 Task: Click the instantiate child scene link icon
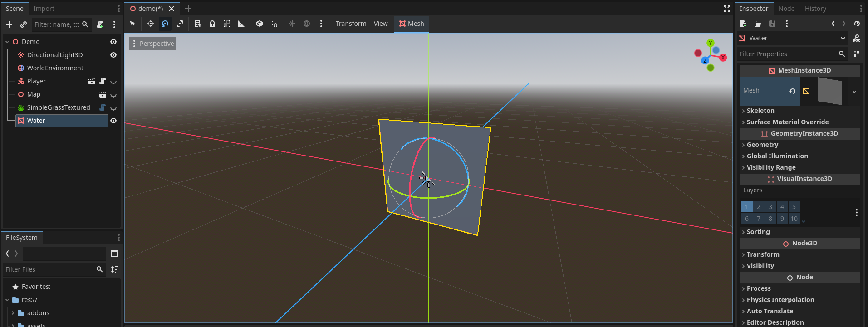click(24, 24)
